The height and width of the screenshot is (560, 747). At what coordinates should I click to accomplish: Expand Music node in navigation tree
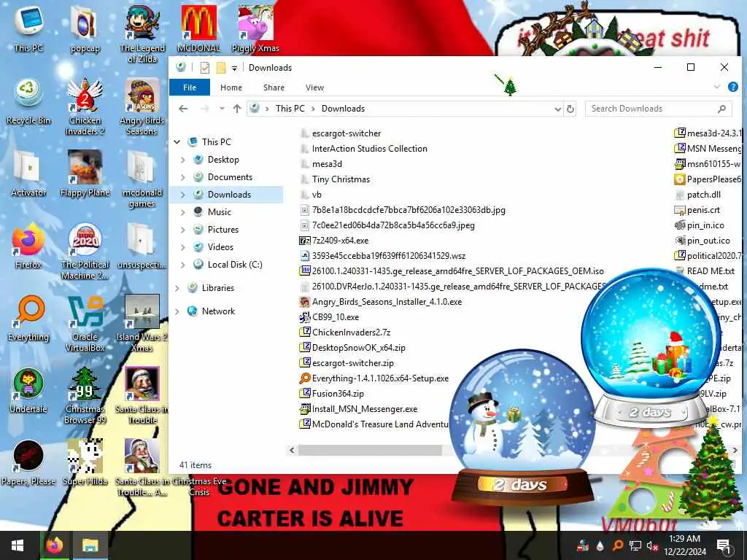pos(183,212)
